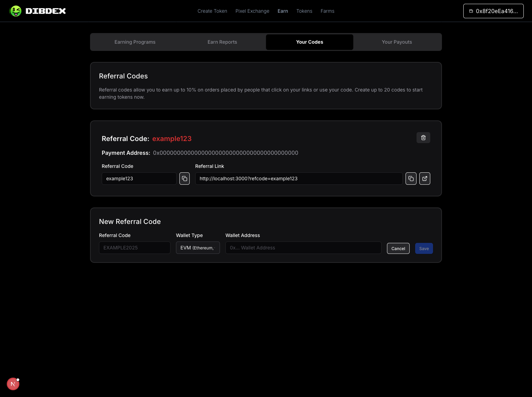Image resolution: width=532 pixels, height=397 pixels.
Task: Save the new referral code
Action: coord(424,248)
